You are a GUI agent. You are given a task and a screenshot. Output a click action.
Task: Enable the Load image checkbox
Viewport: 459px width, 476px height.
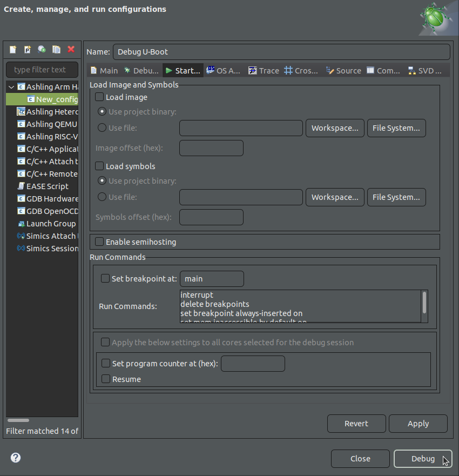[x=100, y=97]
